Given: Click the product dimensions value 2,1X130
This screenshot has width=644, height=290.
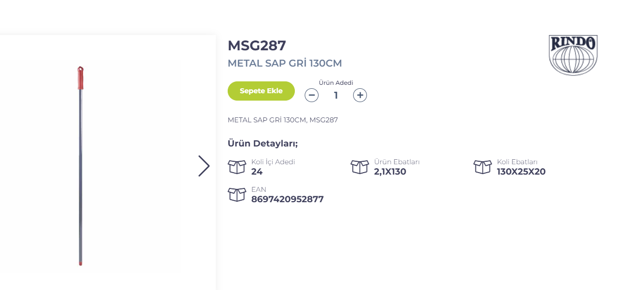Looking at the screenshot, I should pos(390,172).
